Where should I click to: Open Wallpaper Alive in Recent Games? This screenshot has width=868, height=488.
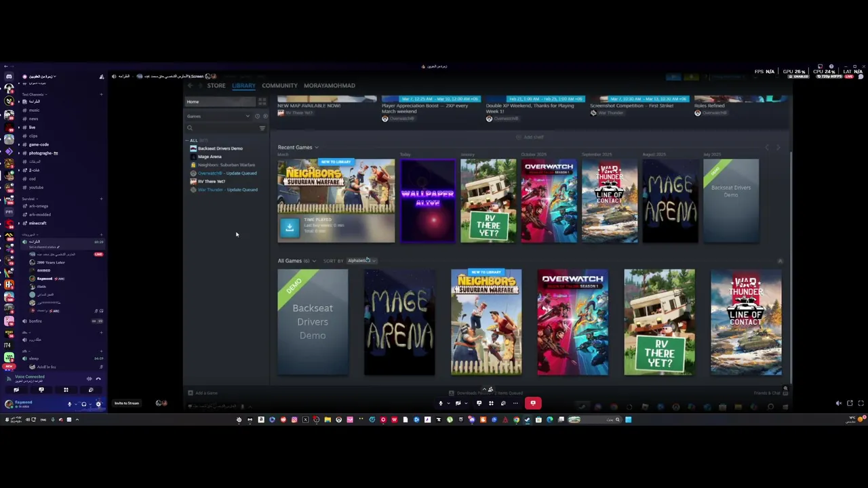coord(427,201)
